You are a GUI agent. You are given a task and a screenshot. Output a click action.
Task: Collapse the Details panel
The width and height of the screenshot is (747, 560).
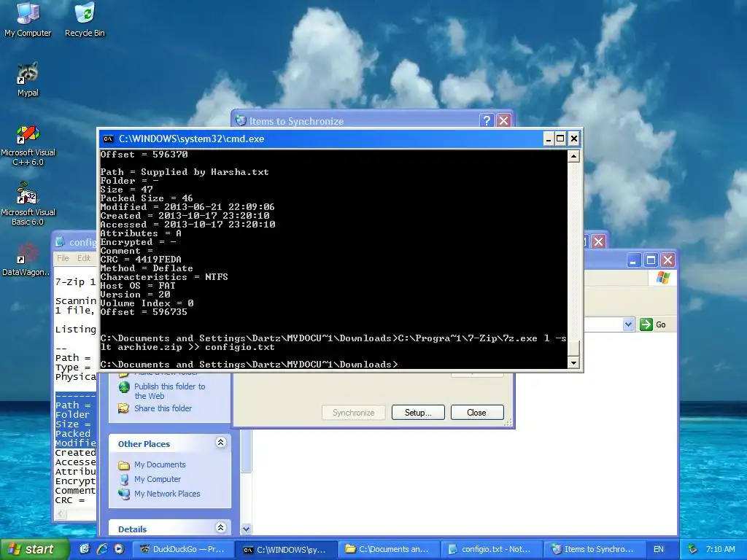tap(220, 528)
